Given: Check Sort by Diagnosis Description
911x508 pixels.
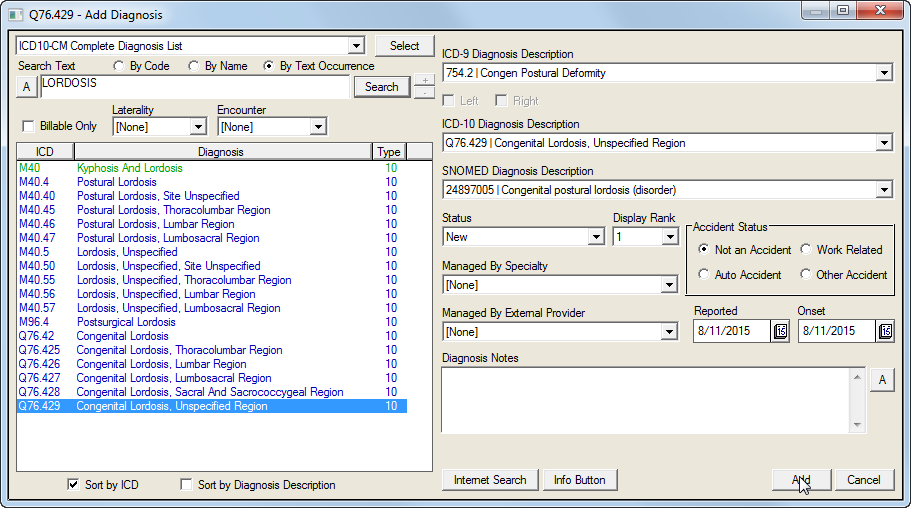Looking at the screenshot, I should (186, 485).
